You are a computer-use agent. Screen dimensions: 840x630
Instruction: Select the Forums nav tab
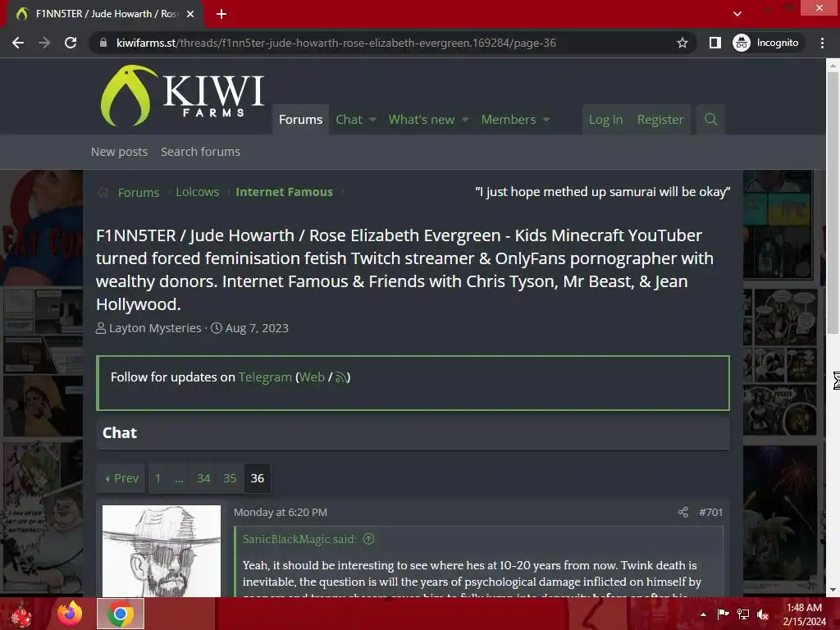(x=300, y=120)
